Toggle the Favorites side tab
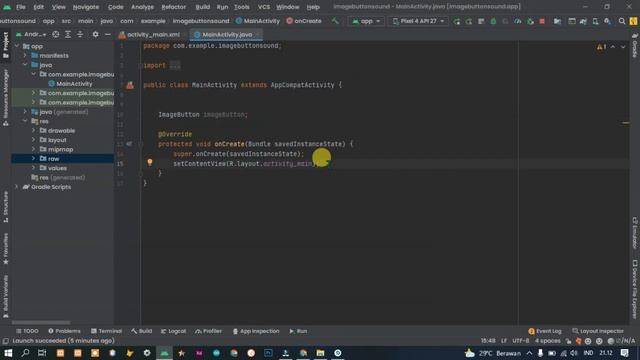The height and width of the screenshot is (360, 640). tap(5, 248)
